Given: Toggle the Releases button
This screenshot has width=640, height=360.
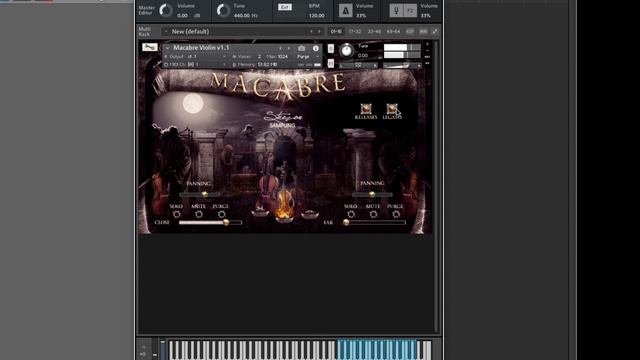Looking at the screenshot, I should click(x=366, y=109).
